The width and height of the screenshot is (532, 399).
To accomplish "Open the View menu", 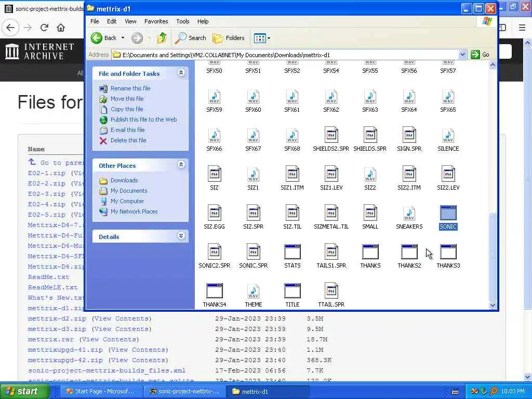I will click(130, 21).
